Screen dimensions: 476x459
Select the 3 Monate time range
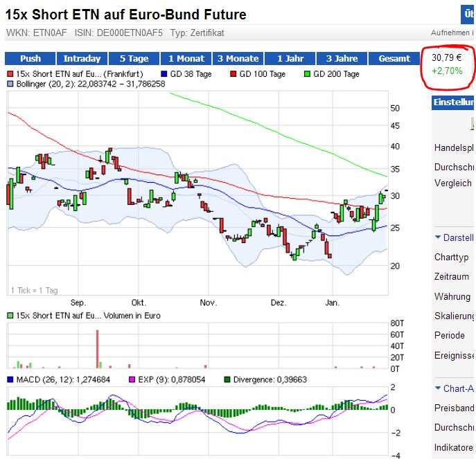(238, 59)
